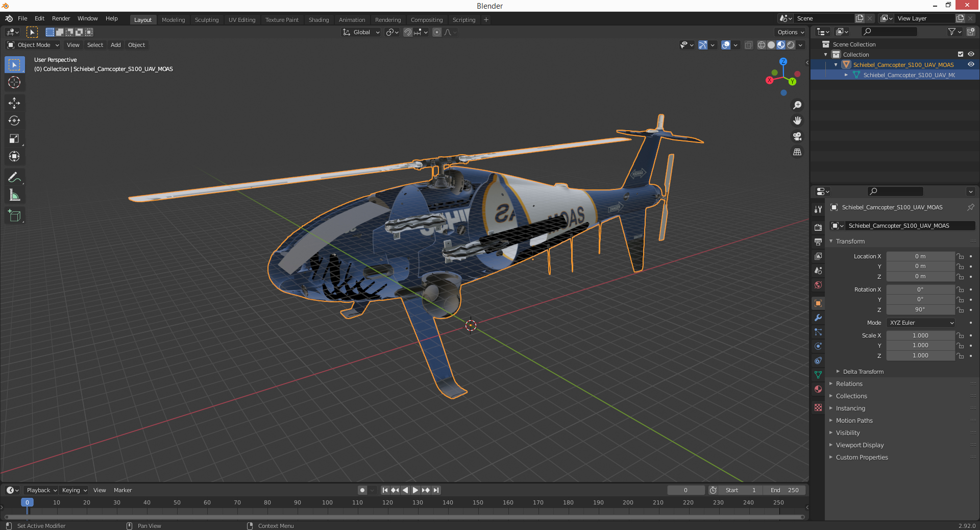Jump to the timeline end frame
The width and height of the screenshot is (980, 530).
(436, 490)
